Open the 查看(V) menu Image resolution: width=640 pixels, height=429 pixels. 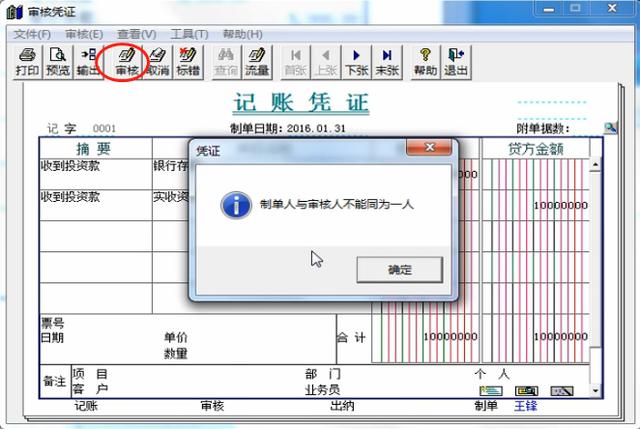point(137,34)
